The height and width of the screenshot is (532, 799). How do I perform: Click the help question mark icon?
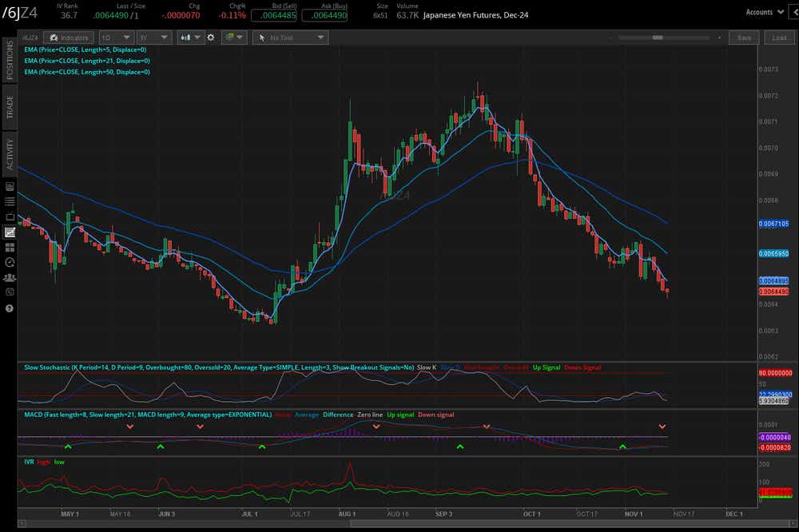(10, 308)
